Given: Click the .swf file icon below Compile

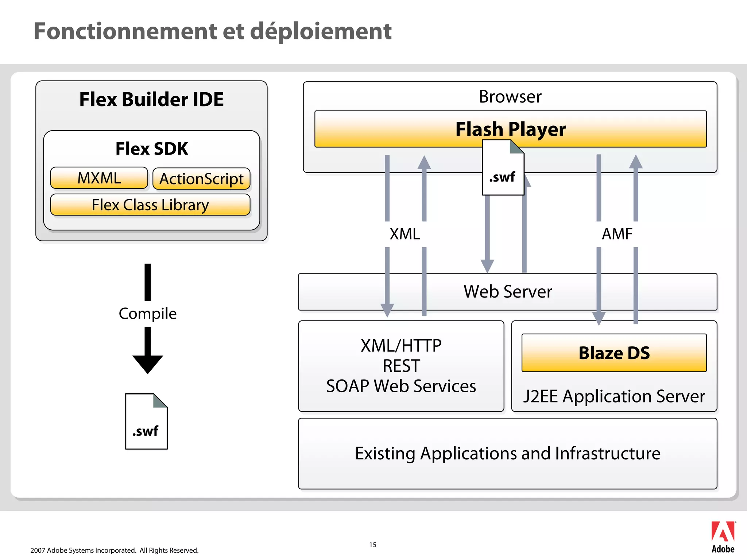Looking at the screenshot, I should pyautogui.click(x=146, y=421).
